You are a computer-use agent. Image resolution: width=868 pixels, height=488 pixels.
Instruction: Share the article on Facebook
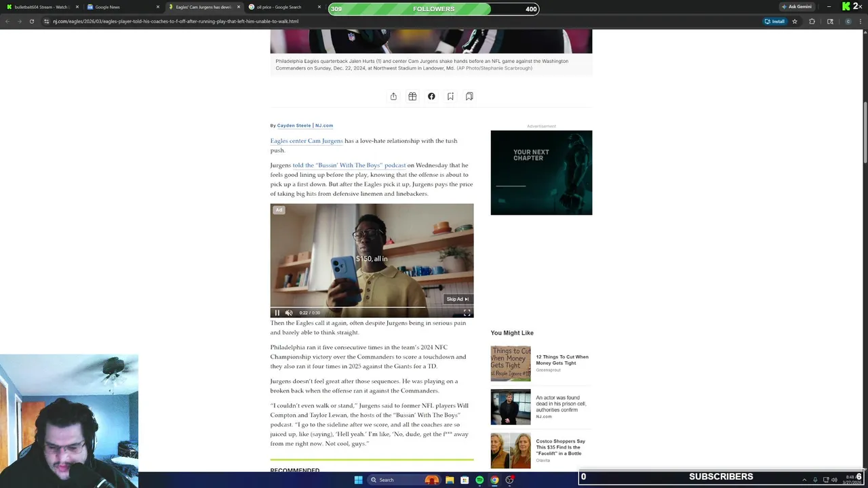(431, 96)
